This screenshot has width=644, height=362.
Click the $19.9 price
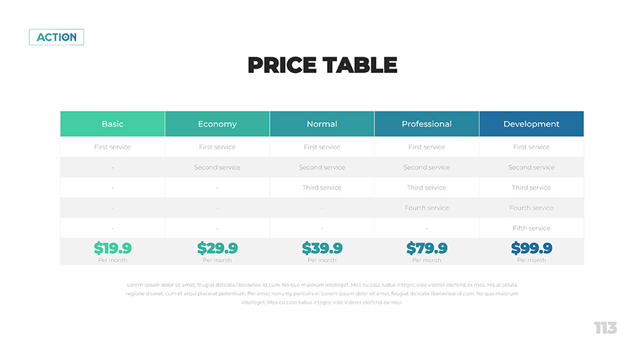pos(112,248)
